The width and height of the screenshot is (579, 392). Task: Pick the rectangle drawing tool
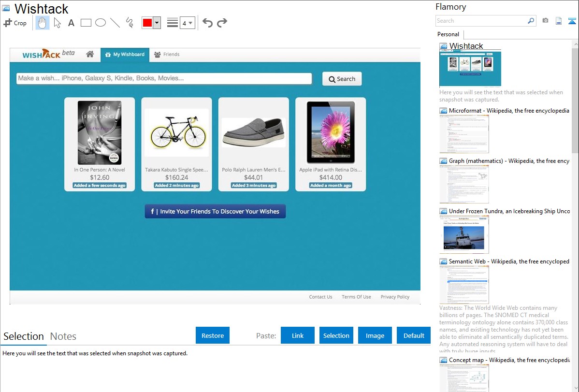pos(86,23)
